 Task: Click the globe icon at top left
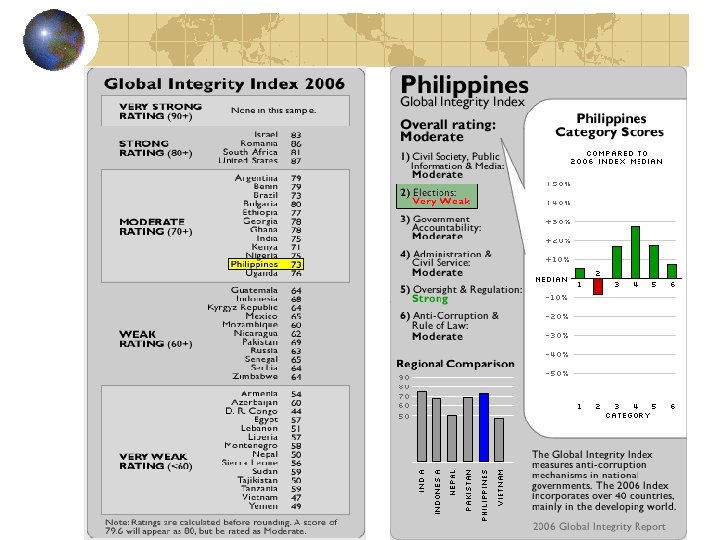click(54, 40)
